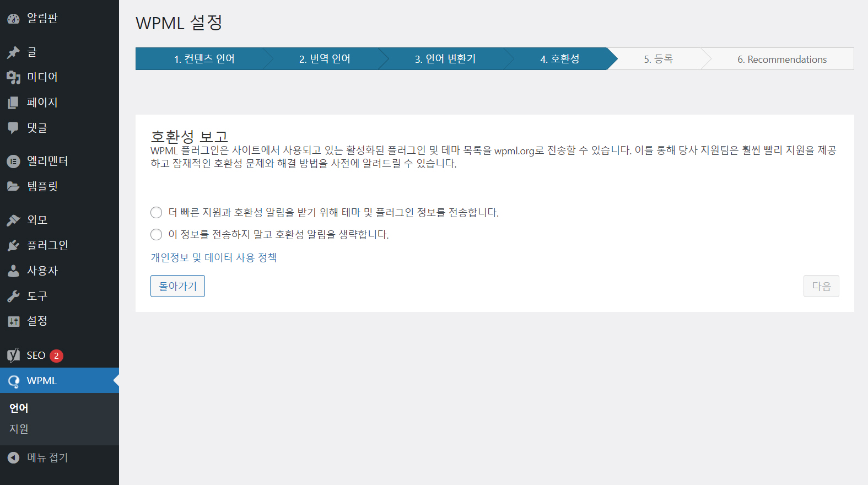Viewport: 868px width, 485px height.
Task: Click the 호환성 보고 heading
Action: pyautogui.click(x=190, y=136)
